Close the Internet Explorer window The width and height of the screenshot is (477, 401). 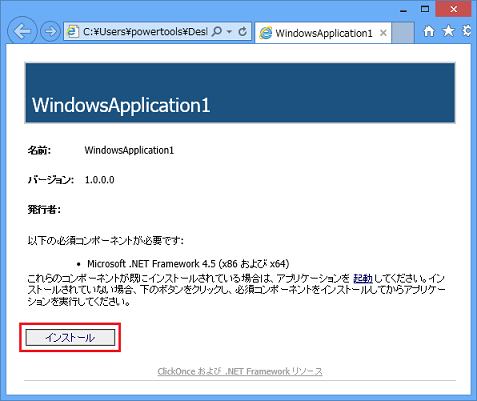[453, 9]
